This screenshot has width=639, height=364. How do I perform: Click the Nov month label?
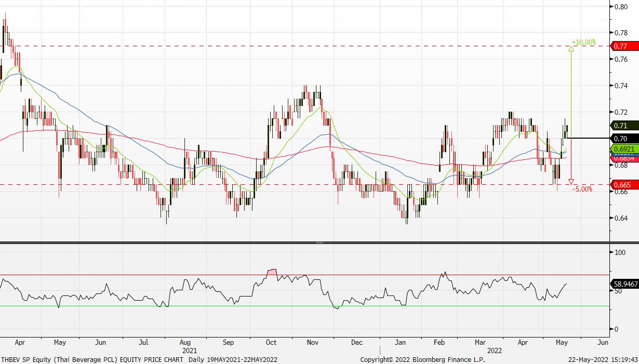[x=312, y=343]
